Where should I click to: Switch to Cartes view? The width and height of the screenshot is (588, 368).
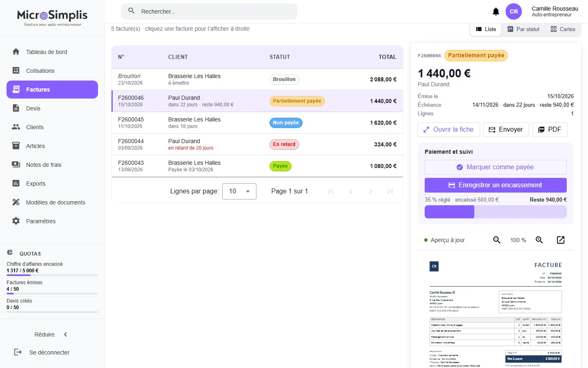563,29
